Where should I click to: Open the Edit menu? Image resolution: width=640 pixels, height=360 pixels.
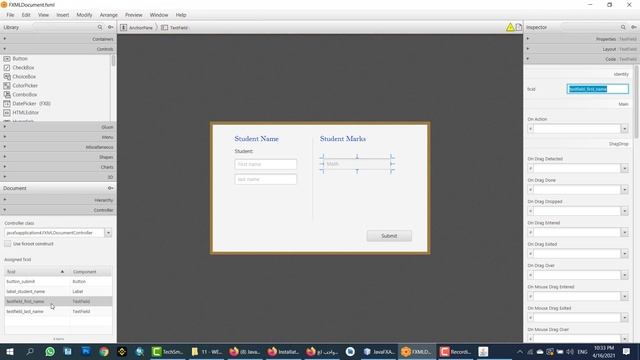(x=26, y=15)
